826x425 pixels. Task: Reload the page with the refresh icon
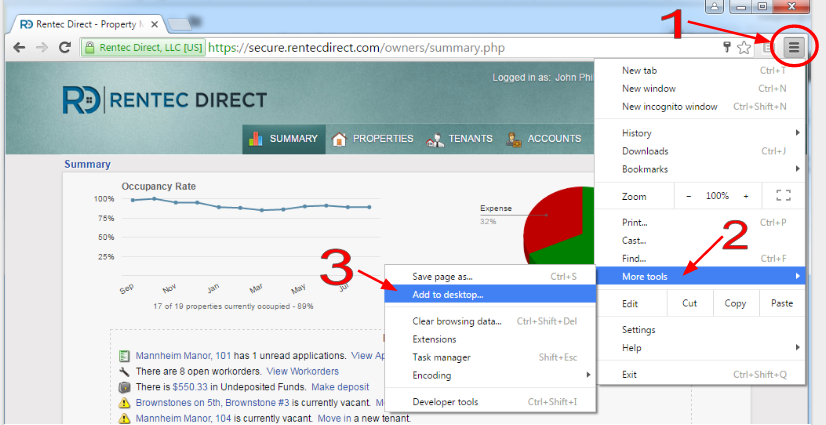[65, 47]
